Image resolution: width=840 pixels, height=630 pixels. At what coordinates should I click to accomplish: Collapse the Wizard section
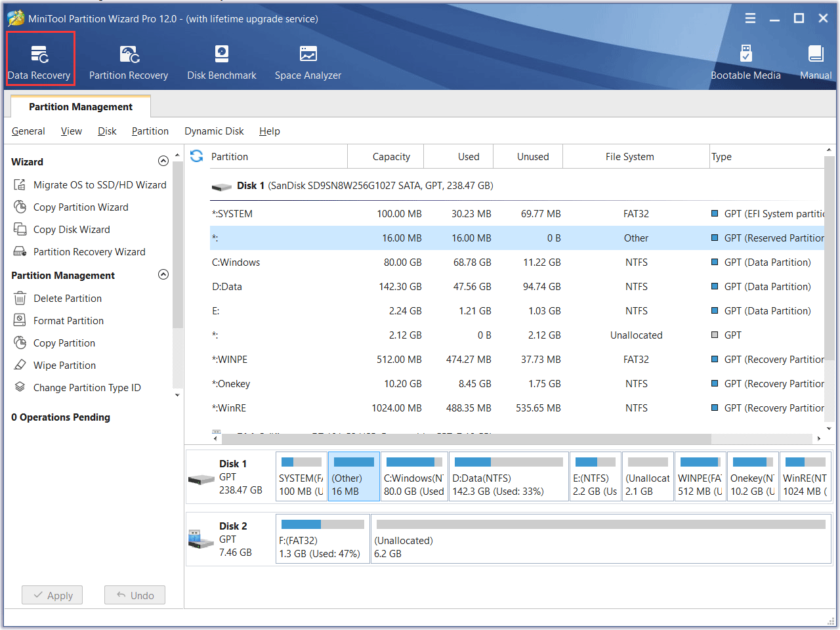tap(163, 161)
